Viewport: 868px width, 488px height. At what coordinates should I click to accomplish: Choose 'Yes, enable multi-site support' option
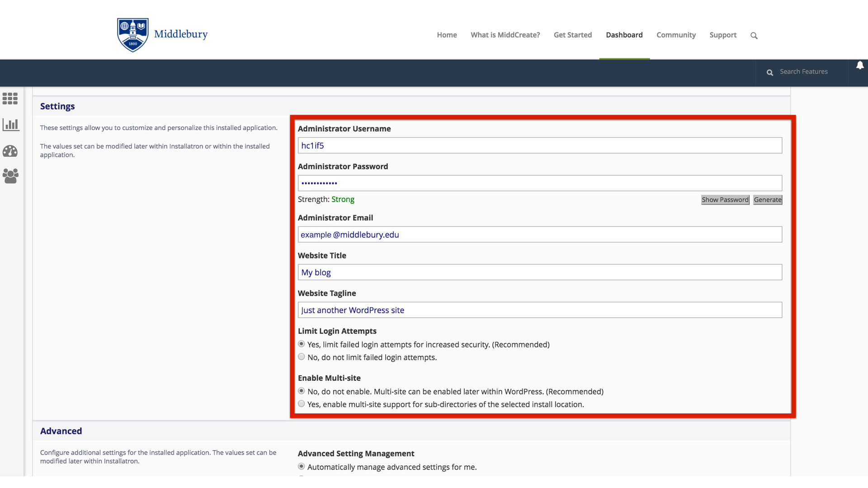coord(302,404)
